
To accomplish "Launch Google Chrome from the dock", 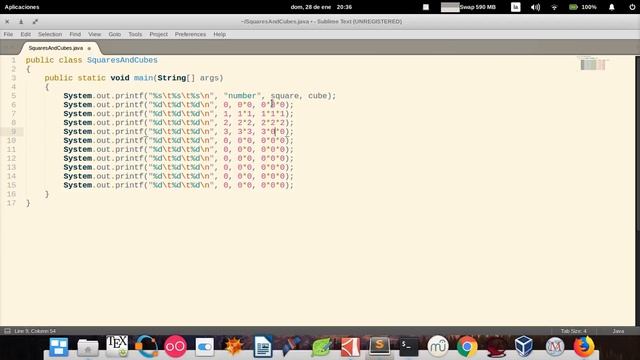I will [x=467, y=347].
